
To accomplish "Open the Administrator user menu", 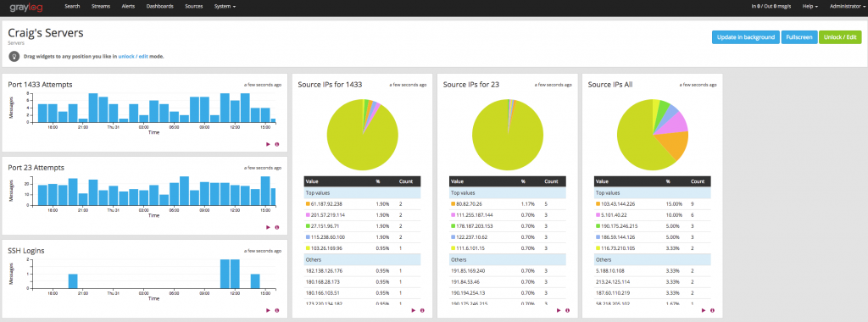I will pos(849,7).
